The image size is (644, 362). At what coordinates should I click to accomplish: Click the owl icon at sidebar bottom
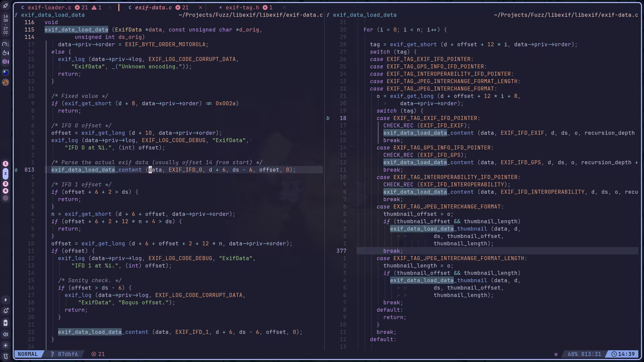(x=5, y=356)
